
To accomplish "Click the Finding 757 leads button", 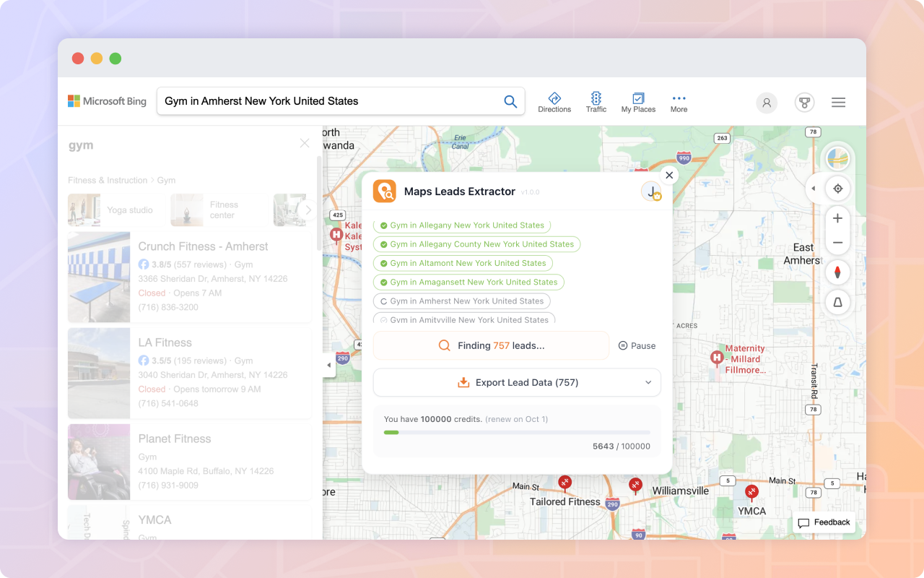I will 491,345.
